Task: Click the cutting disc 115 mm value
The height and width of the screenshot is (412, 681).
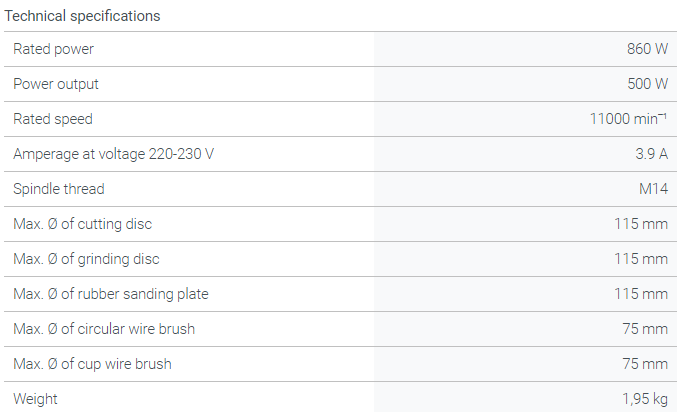Action: pyautogui.click(x=641, y=224)
